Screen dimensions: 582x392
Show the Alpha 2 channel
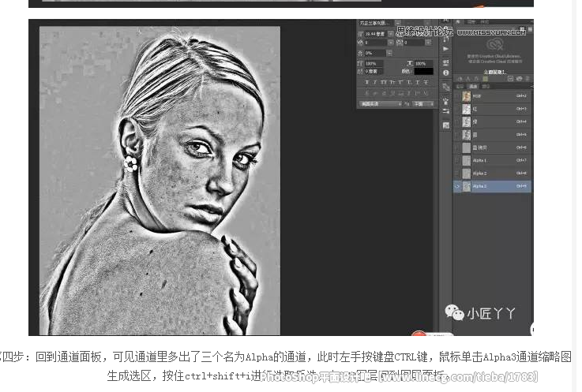click(x=457, y=174)
